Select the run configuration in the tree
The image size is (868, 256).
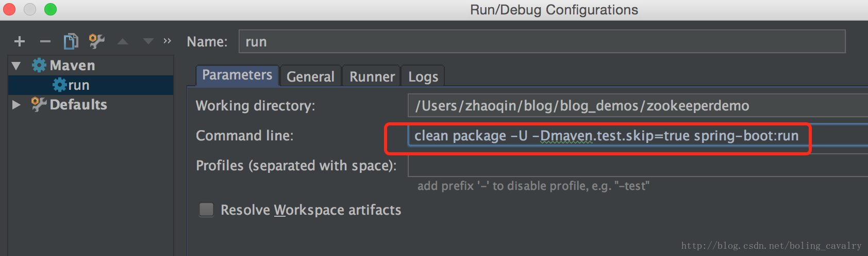click(x=78, y=85)
